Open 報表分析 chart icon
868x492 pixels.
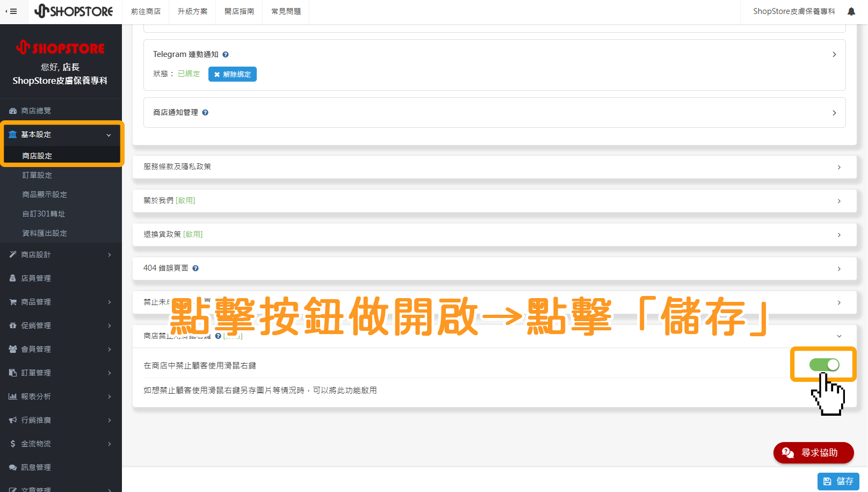(13, 396)
